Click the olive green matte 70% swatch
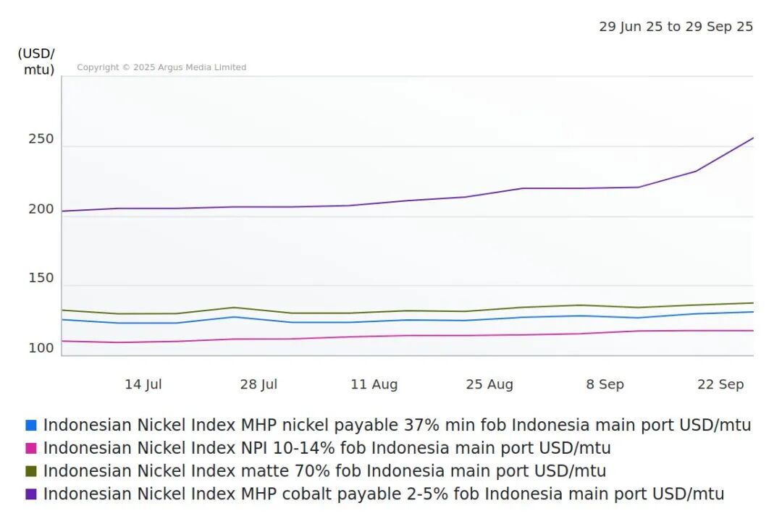Viewport: 782px width, 532px height. coord(30,471)
